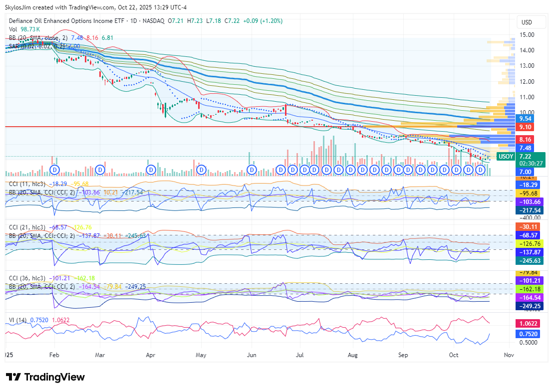This screenshot has width=553, height=392.
Task: Open the dividend marker near April
Action: 151,170
